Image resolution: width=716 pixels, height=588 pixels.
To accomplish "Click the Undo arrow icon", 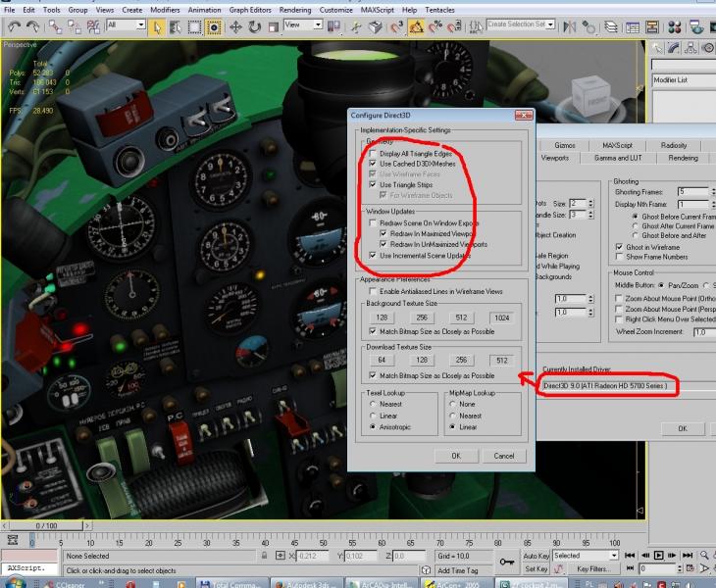I will coord(14,27).
